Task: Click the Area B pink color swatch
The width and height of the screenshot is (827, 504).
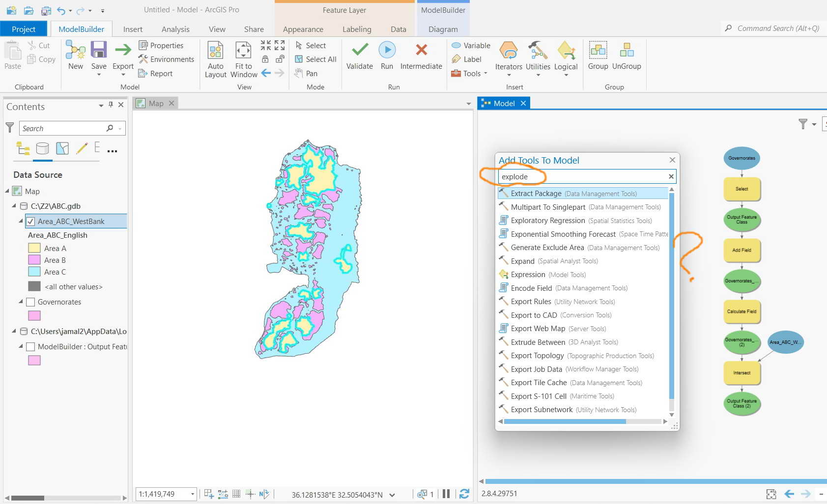Action: point(33,260)
